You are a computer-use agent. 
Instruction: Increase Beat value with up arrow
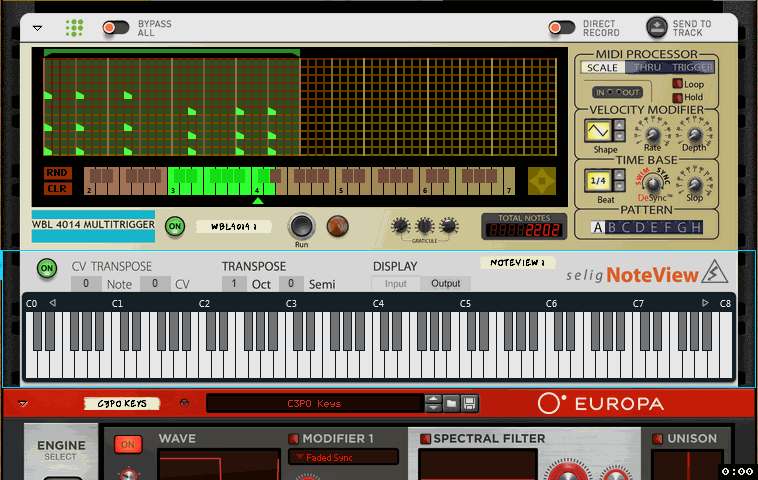pos(619,175)
